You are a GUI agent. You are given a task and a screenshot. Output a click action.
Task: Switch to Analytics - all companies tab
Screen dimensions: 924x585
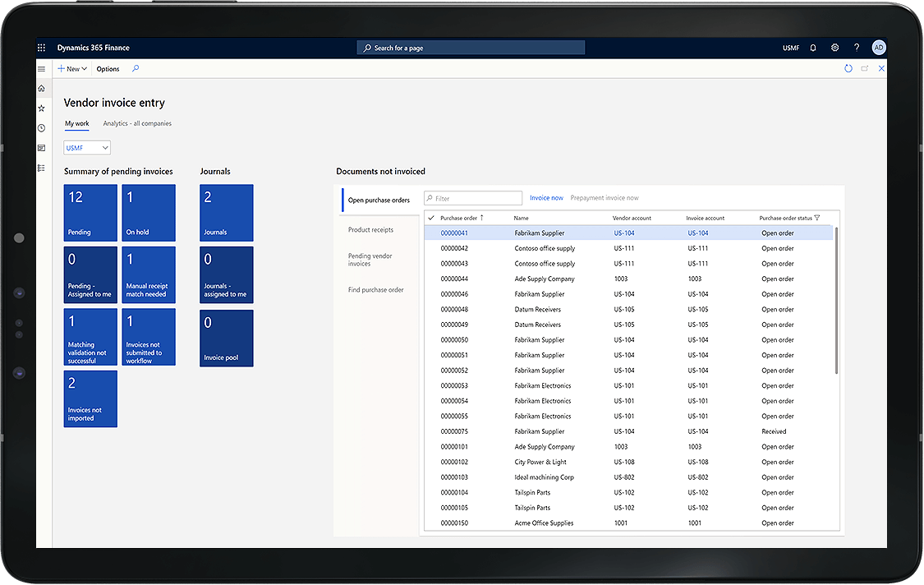pyautogui.click(x=137, y=123)
